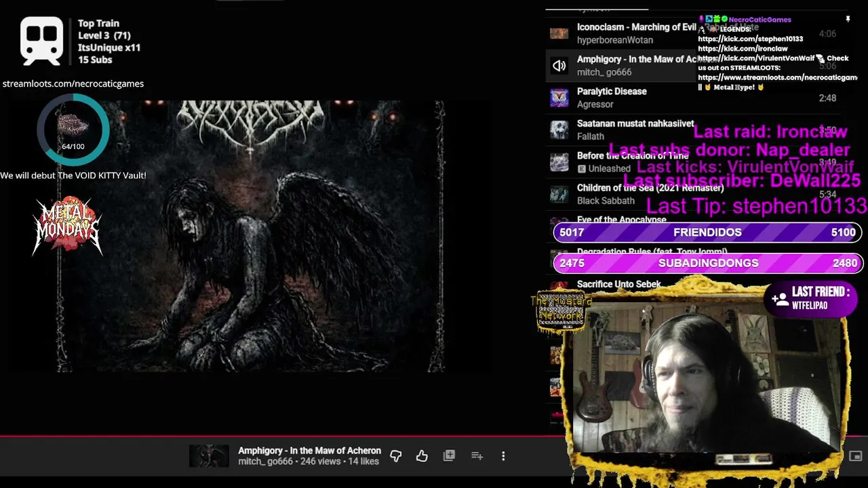The width and height of the screenshot is (868, 488).
Task: Click the ItsUnique x11 train text
Action: (109, 47)
